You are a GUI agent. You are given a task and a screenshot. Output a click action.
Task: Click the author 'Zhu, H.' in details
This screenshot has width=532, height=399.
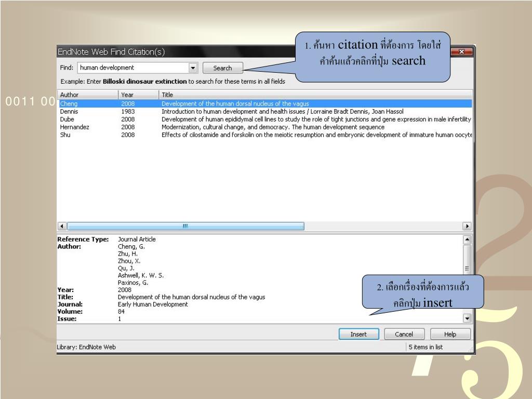tap(128, 254)
